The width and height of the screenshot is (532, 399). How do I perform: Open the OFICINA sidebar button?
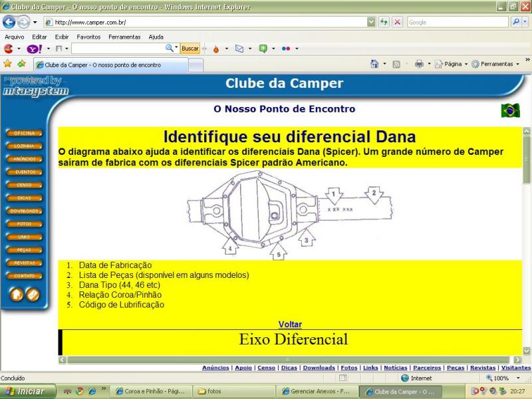pyautogui.click(x=24, y=134)
